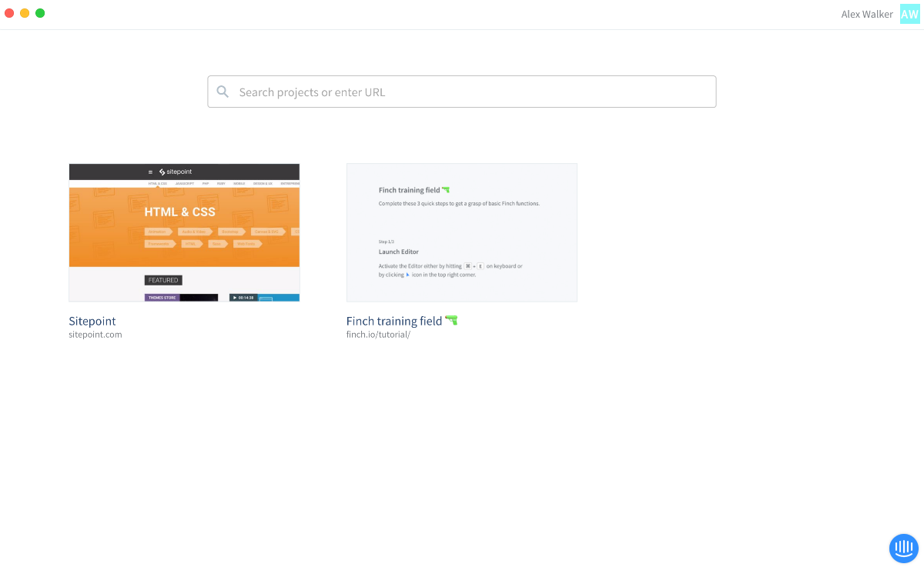Open the Intercom chat bubble icon

tap(904, 548)
